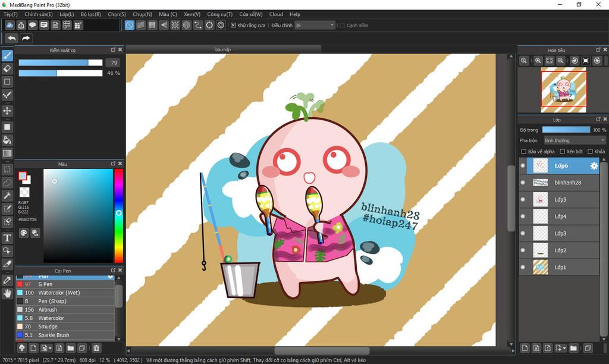The width and height of the screenshot is (609, 364).
Task: Click the transparent color swatch
Action: point(24,192)
